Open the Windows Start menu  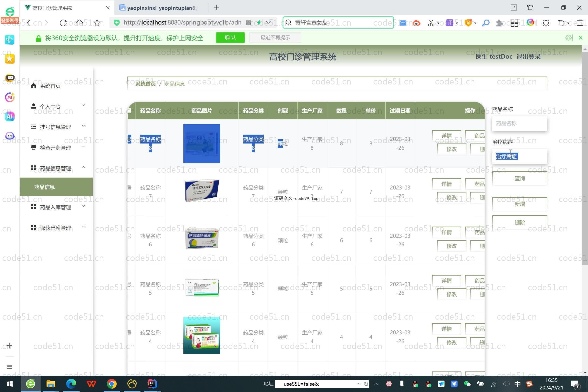[x=10, y=384]
